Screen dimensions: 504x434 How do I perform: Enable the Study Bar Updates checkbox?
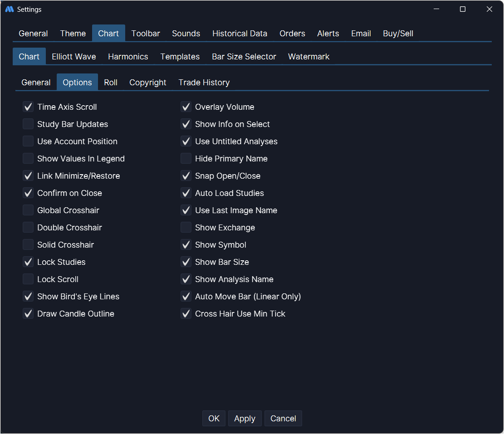coord(28,124)
